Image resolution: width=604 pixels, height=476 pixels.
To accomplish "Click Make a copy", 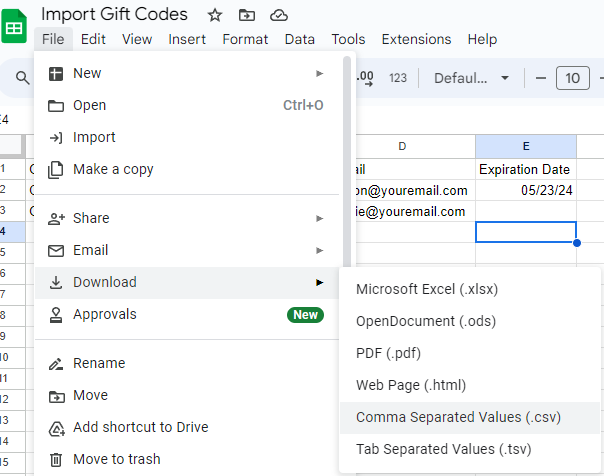I will 113,169.
